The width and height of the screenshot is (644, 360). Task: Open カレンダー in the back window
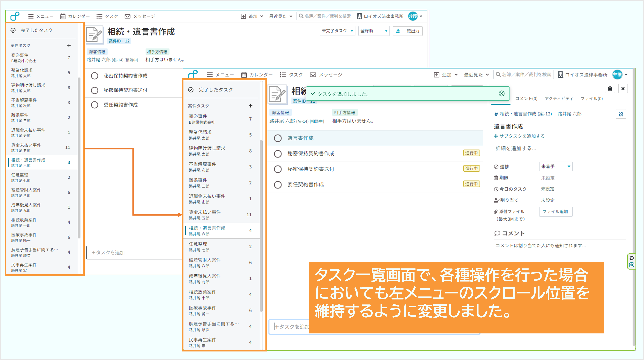click(75, 16)
